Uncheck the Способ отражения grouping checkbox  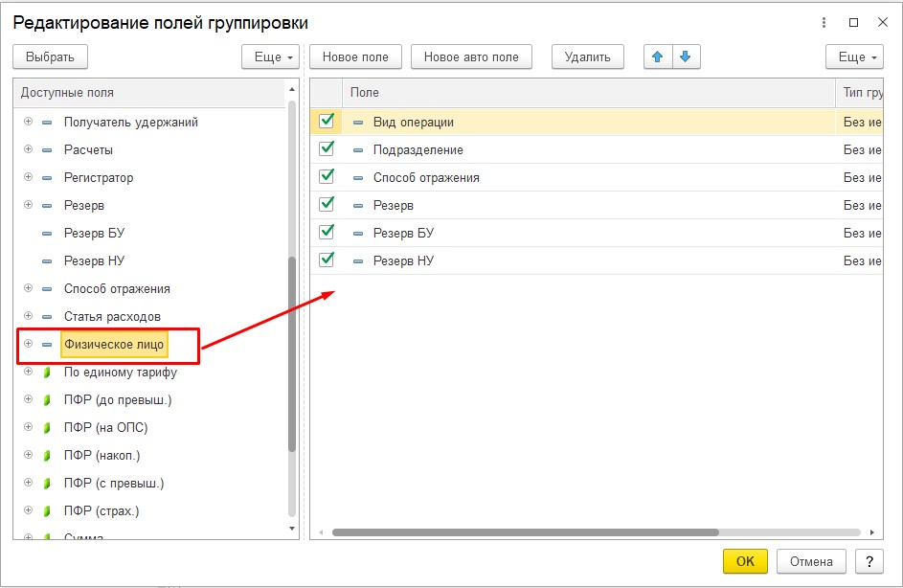327,176
